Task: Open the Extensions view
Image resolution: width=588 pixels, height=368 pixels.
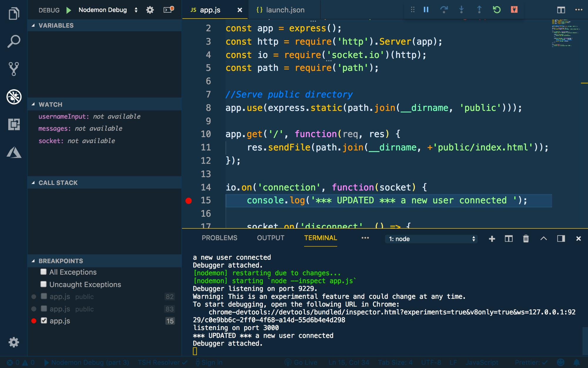Action: [x=14, y=124]
